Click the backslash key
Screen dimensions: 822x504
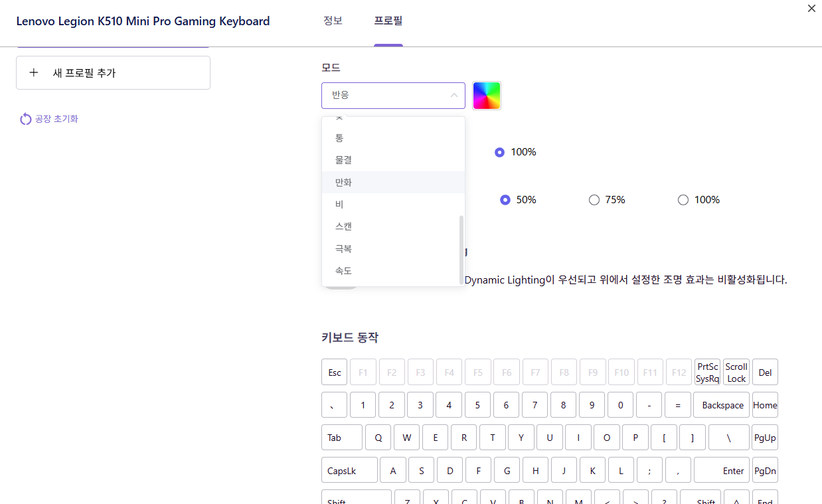(729, 438)
